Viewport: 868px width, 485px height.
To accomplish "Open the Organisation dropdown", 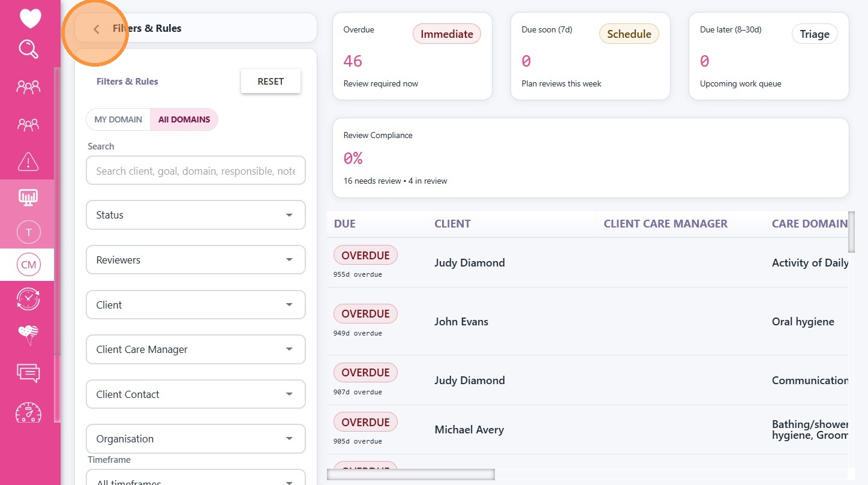I will coord(196,439).
